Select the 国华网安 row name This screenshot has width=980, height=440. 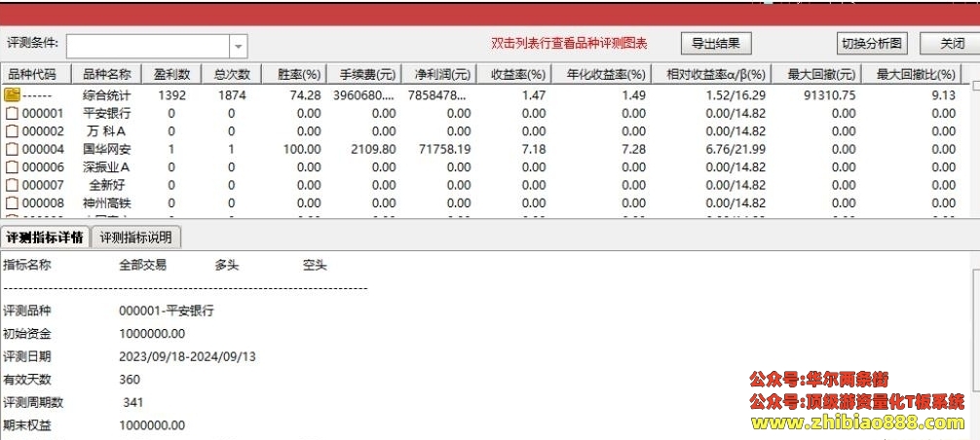click(107, 150)
